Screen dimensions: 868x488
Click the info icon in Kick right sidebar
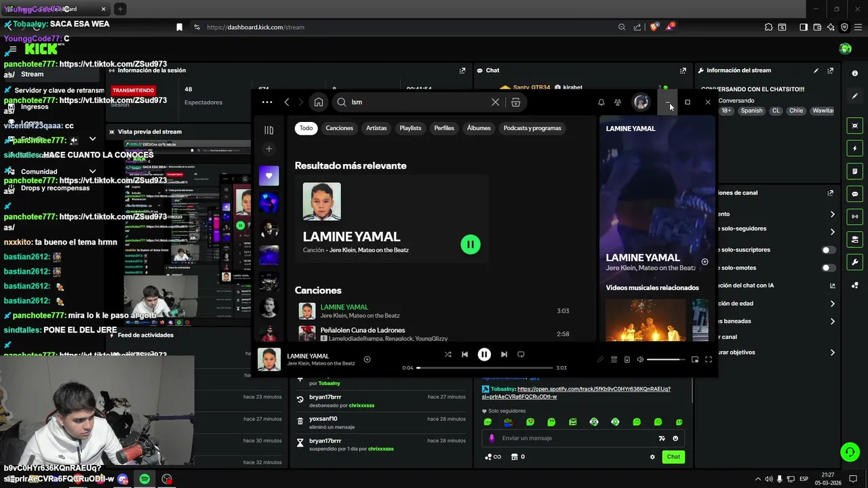(x=855, y=73)
